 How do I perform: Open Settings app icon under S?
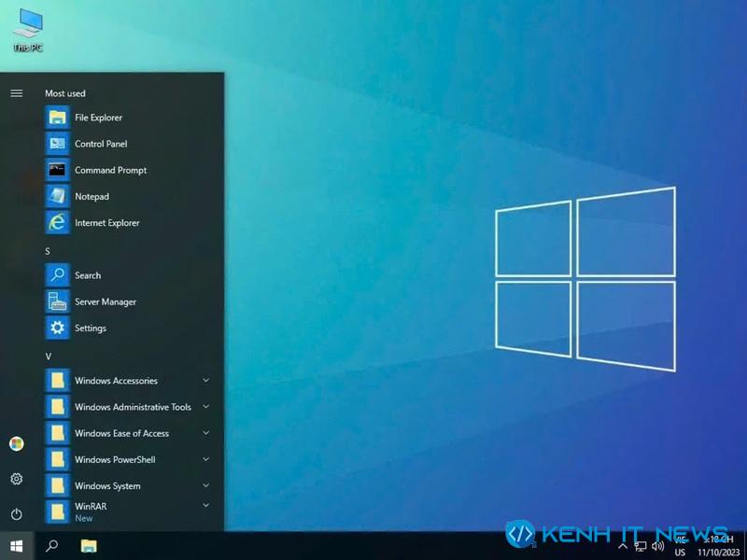58,328
